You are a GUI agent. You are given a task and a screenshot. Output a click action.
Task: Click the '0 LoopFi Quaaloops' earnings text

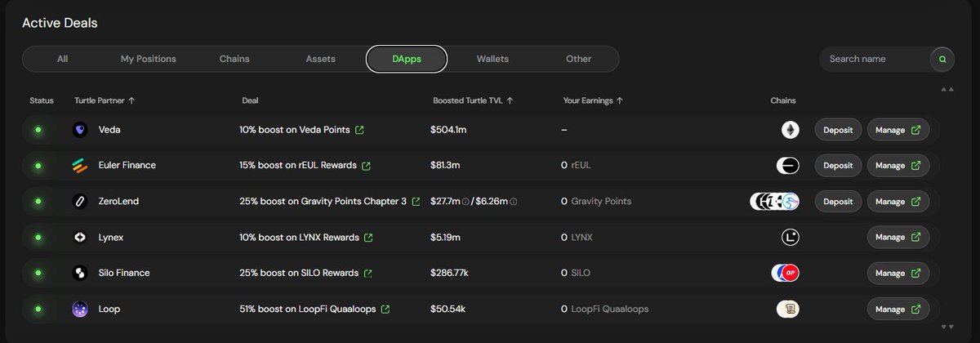(605, 309)
